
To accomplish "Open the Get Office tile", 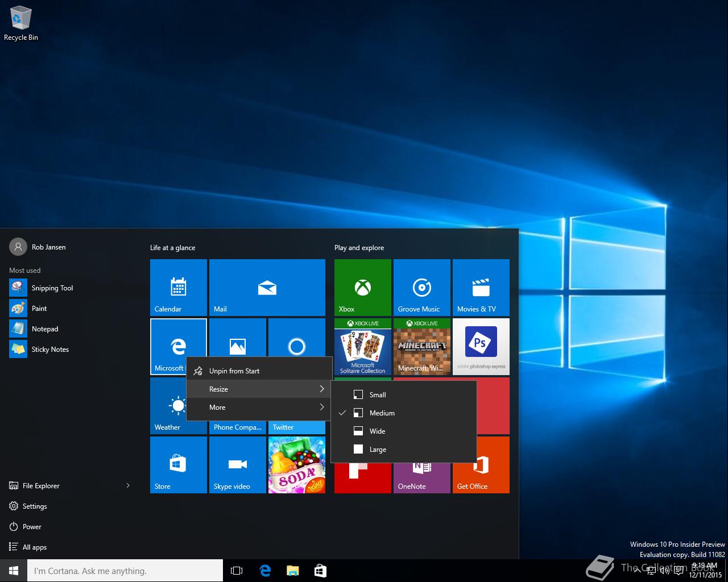I will pos(481,479).
